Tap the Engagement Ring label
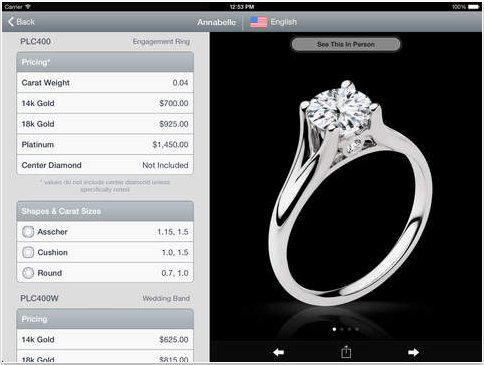The width and height of the screenshot is (484, 365). pos(161,42)
